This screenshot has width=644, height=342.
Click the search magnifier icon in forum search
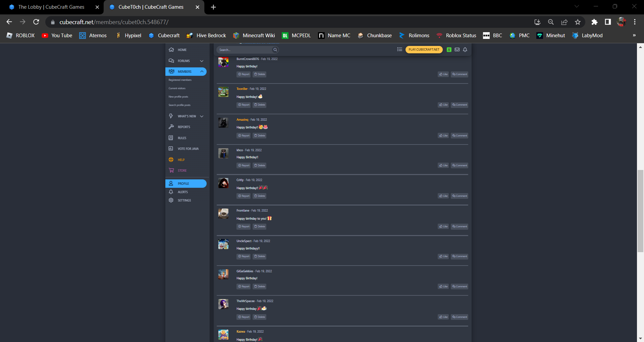coord(275,50)
